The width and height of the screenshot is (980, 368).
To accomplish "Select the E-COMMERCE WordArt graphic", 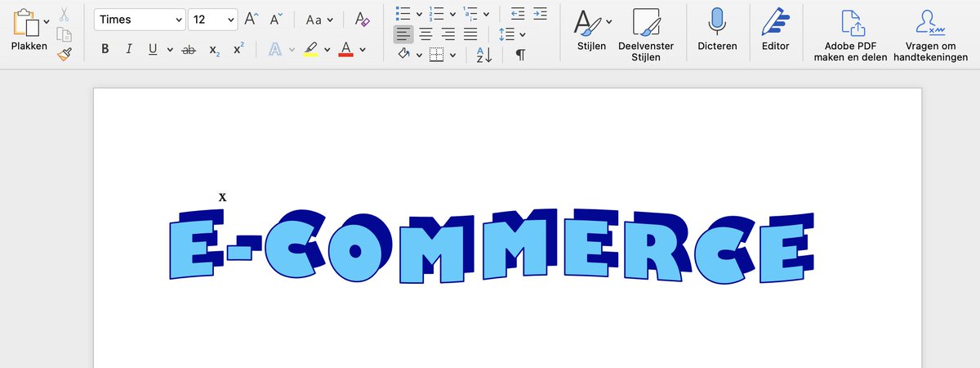I will (x=492, y=245).
